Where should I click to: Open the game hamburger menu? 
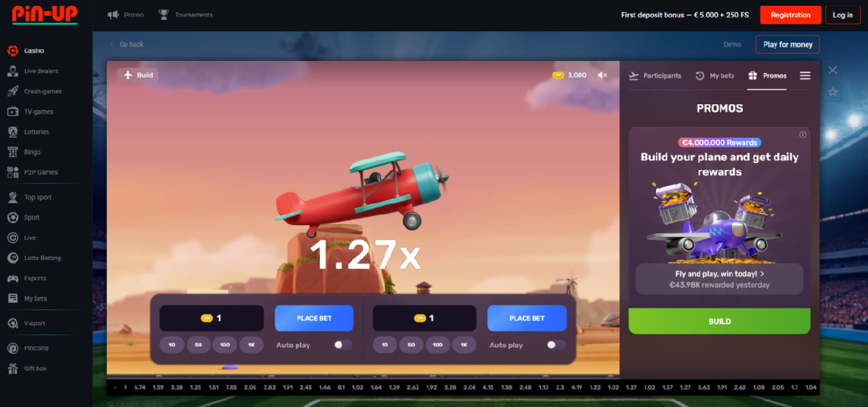tap(805, 75)
